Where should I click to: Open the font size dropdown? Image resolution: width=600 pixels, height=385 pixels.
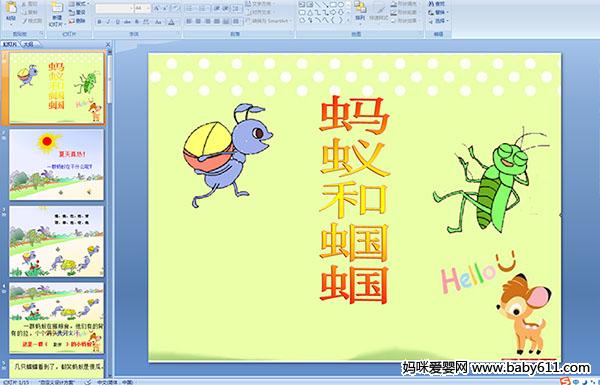[142, 8]
